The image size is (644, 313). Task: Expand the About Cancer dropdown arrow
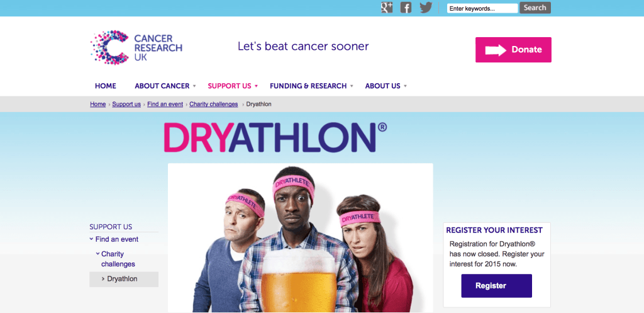coord(195,86)
